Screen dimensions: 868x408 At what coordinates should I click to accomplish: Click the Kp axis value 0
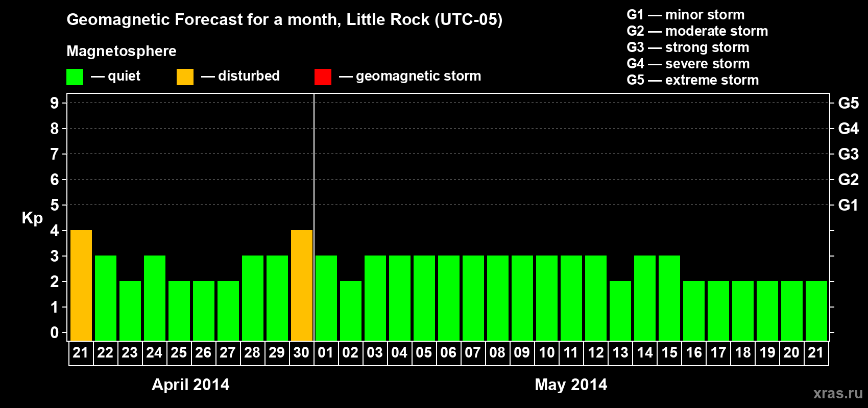[55, 333]
